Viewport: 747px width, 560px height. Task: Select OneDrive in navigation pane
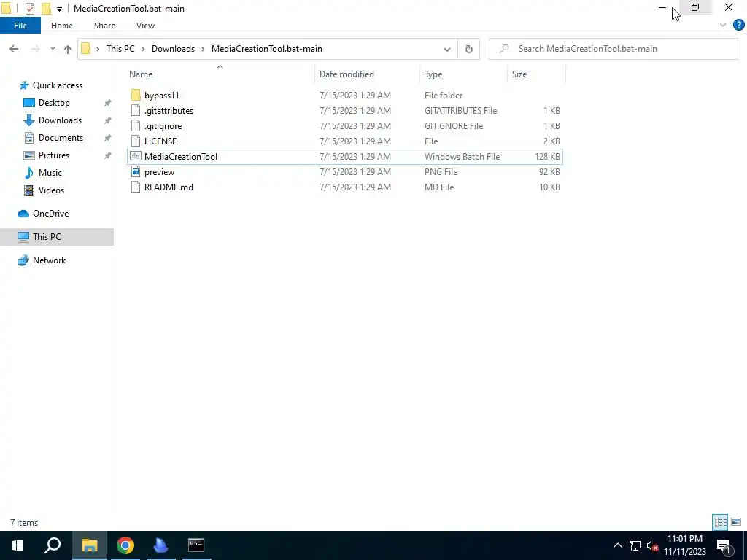[50, 214]
